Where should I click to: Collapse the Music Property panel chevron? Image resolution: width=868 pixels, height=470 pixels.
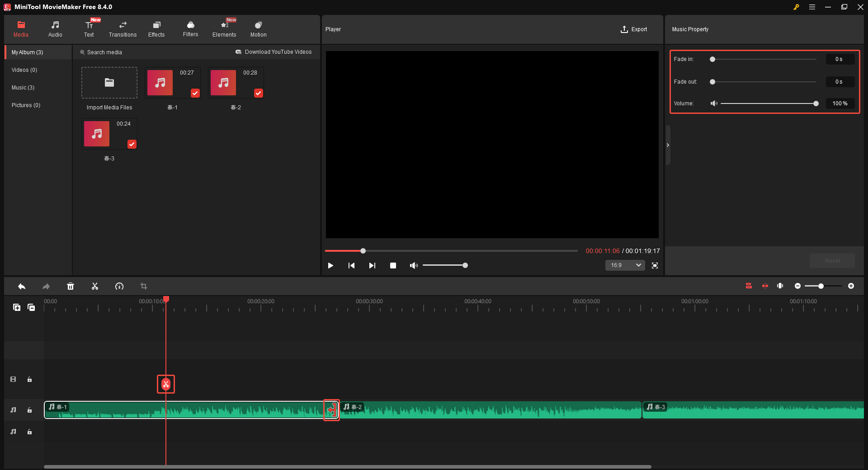point(668,145)
